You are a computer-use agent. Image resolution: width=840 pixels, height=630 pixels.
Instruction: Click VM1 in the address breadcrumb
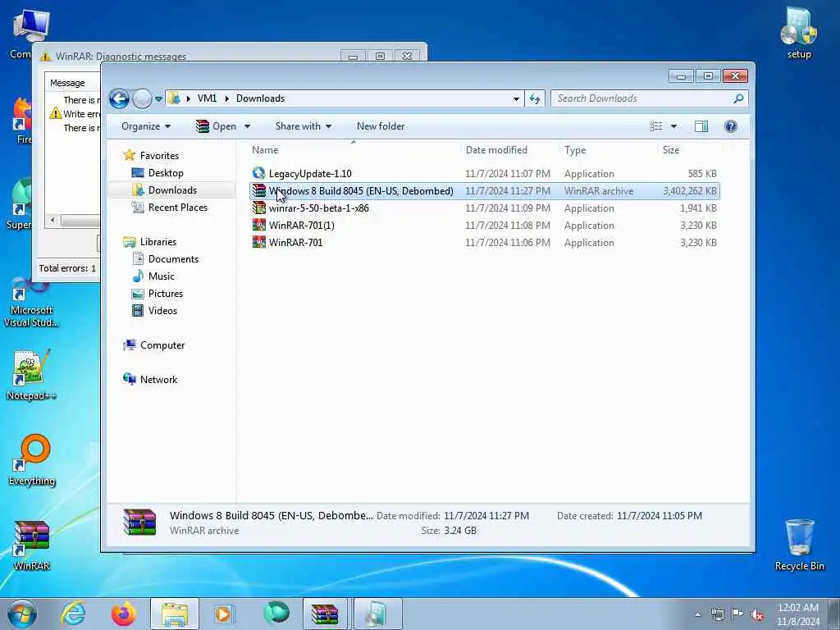pyautogui.click(x=207, y=98)
